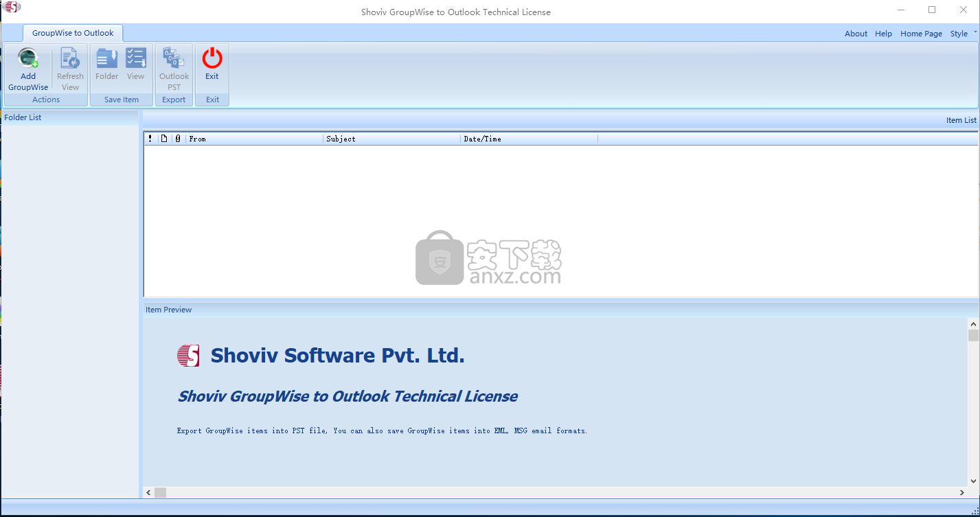Click the Item Preview panel header
Image resolution: width=980 pixels, height=517 pixels.
pyautogui.click(x=560, y=310)
